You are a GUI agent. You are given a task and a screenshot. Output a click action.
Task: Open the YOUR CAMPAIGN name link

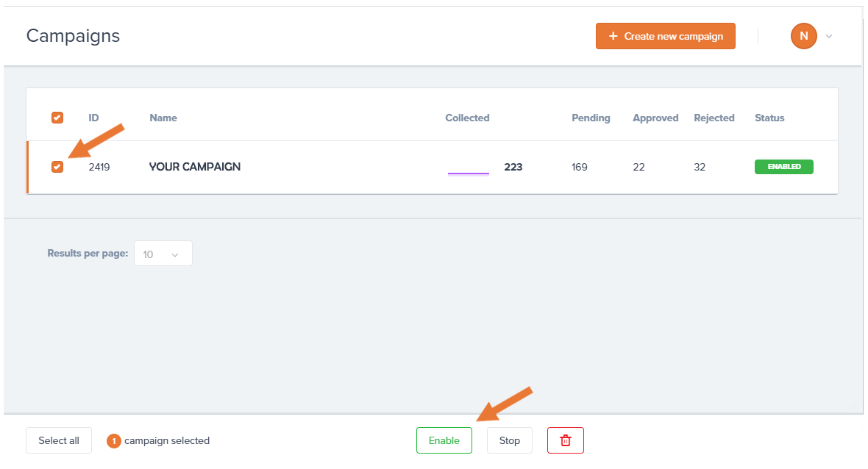pyautogui.click(x=195, y=167)
